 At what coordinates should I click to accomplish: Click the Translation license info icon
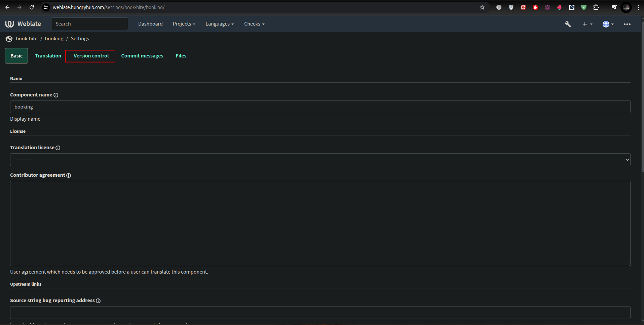pyautogui.click(x=58, y=148)
